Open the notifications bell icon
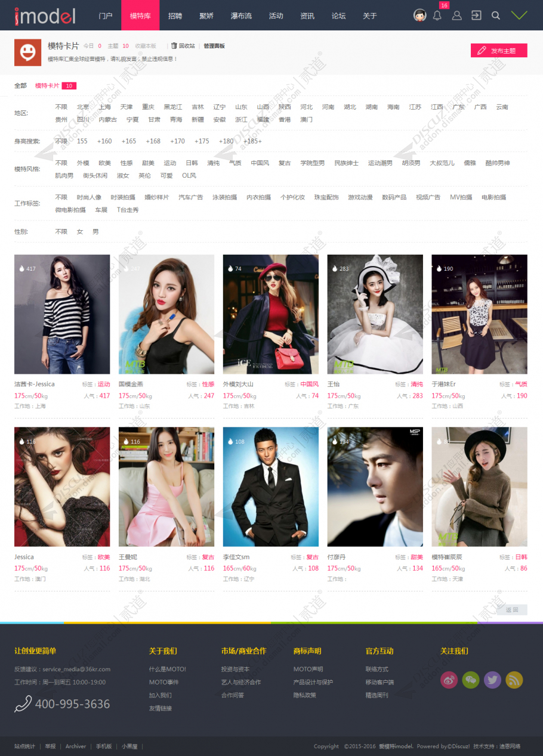The width and height of the screenshot is (543, 756). 437,16
